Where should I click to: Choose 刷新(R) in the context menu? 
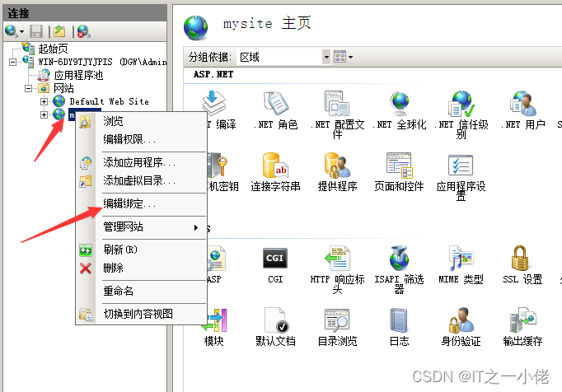point(141,250)
